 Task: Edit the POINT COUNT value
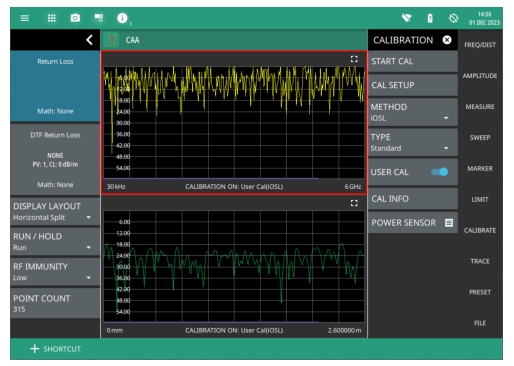point(55,303)
